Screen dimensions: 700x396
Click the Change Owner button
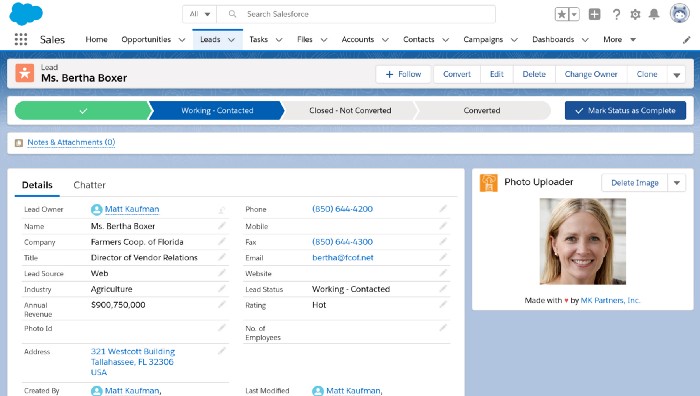pos(591,75)
